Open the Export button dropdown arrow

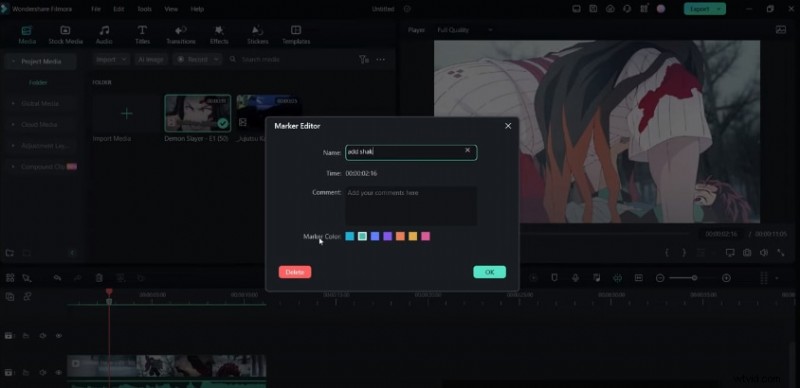coord(720,9)
